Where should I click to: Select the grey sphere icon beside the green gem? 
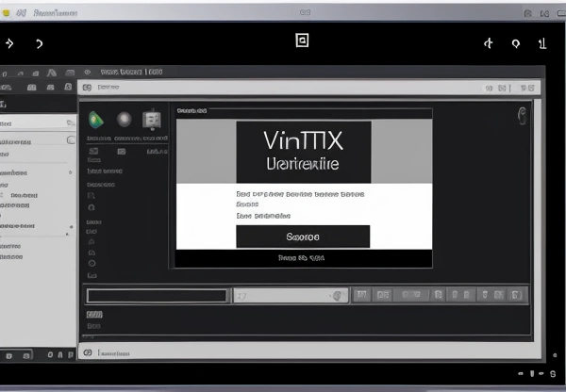125,120
